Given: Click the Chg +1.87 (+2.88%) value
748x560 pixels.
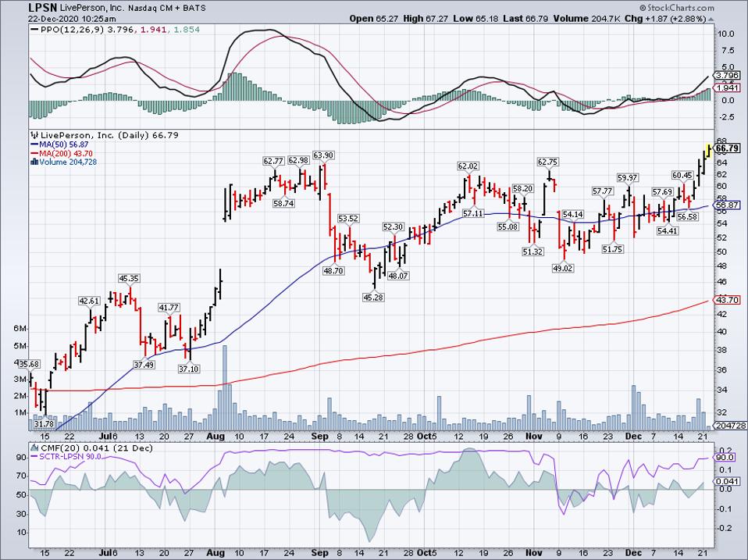Looking at the screenshot, I should click(x=665, y=19).
